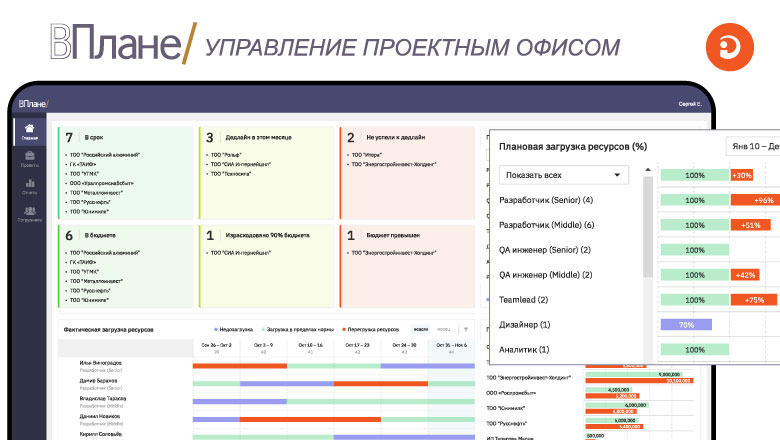The image size is (780, 440).
Task: Select the Окт 17 – 23 week column
Action: coord(357,348)
